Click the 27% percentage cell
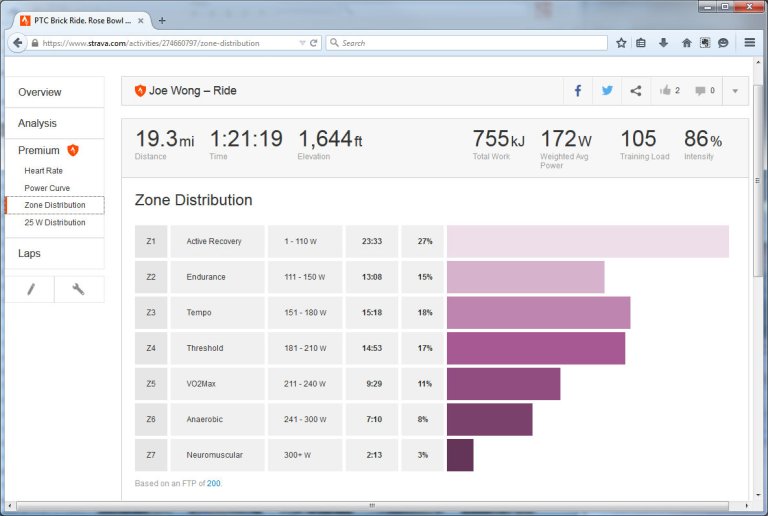The height and width of the screenshot is (516, 768). pyautogui.click(x=422, y=241)
